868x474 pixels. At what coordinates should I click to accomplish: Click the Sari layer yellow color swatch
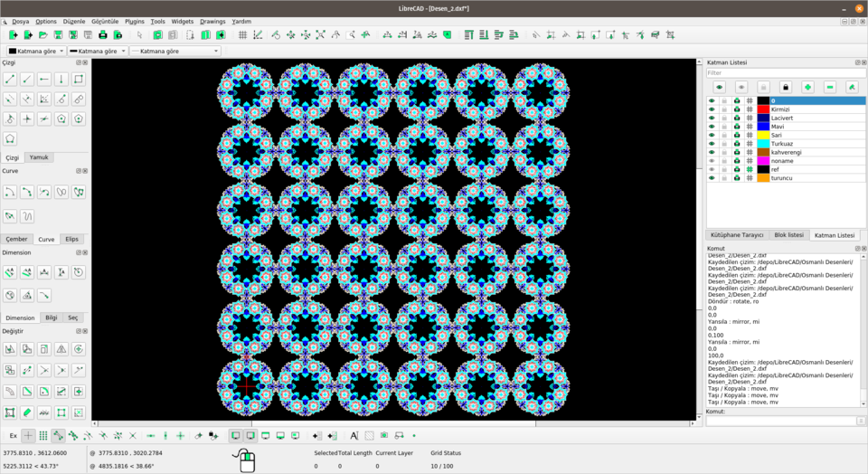click(x=763, y=135)
